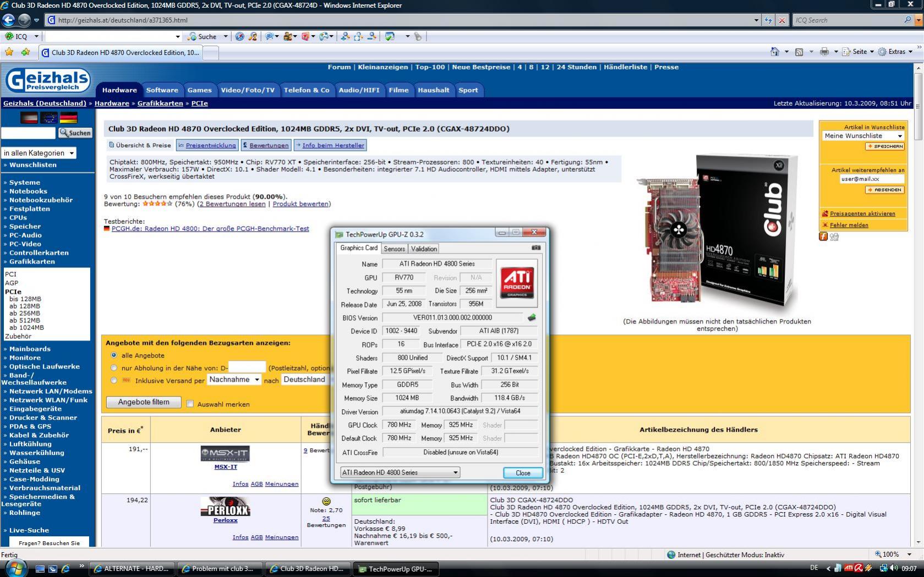924x577 pixels.
Task: Select the Austrian flag icon
Action: tap(29, 118)
